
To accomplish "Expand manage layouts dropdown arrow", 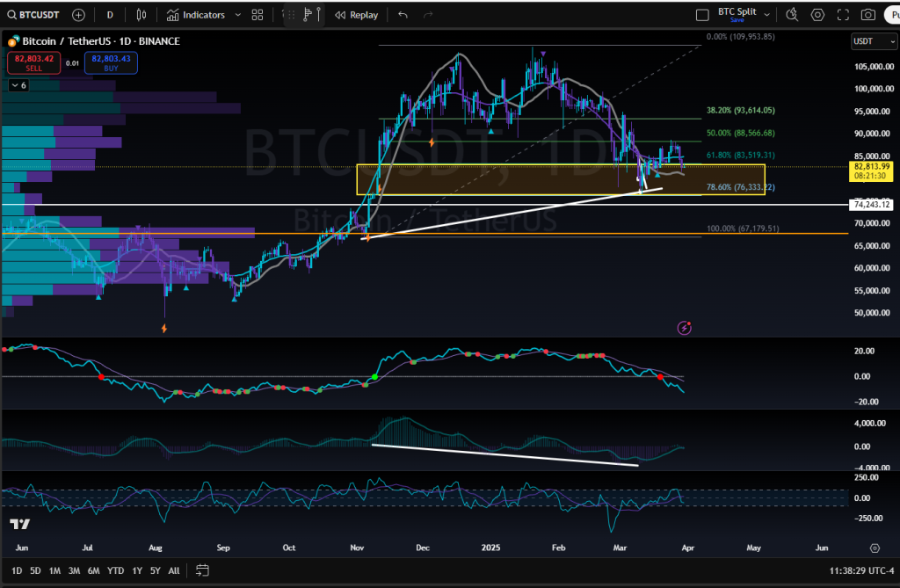I will pyautogui.click(x=766, y=15).
